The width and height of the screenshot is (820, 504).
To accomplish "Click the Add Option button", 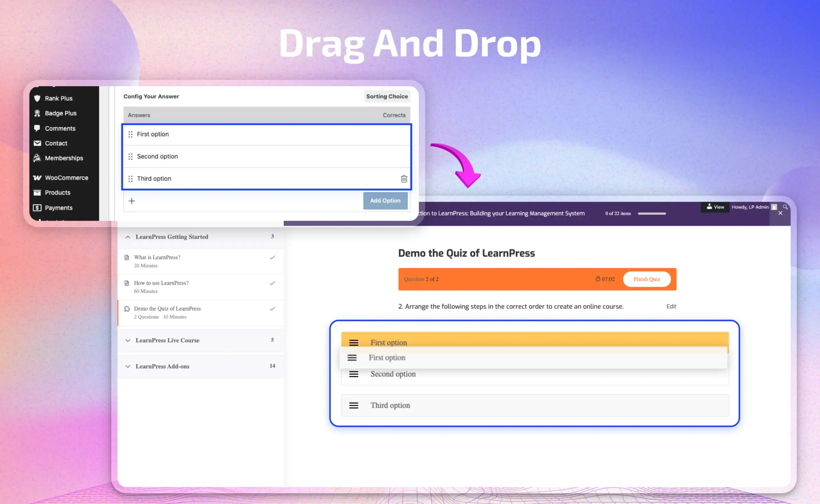I will 385,201.
